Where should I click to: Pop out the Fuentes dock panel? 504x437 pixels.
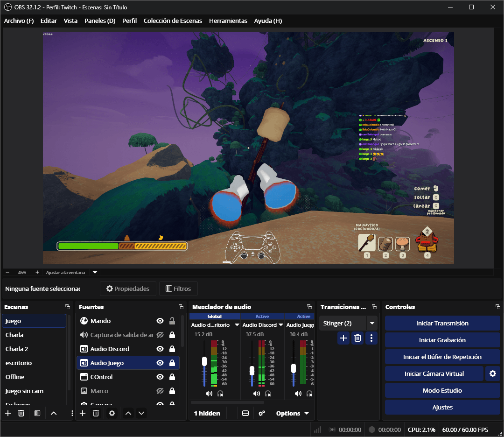(181, 307)
